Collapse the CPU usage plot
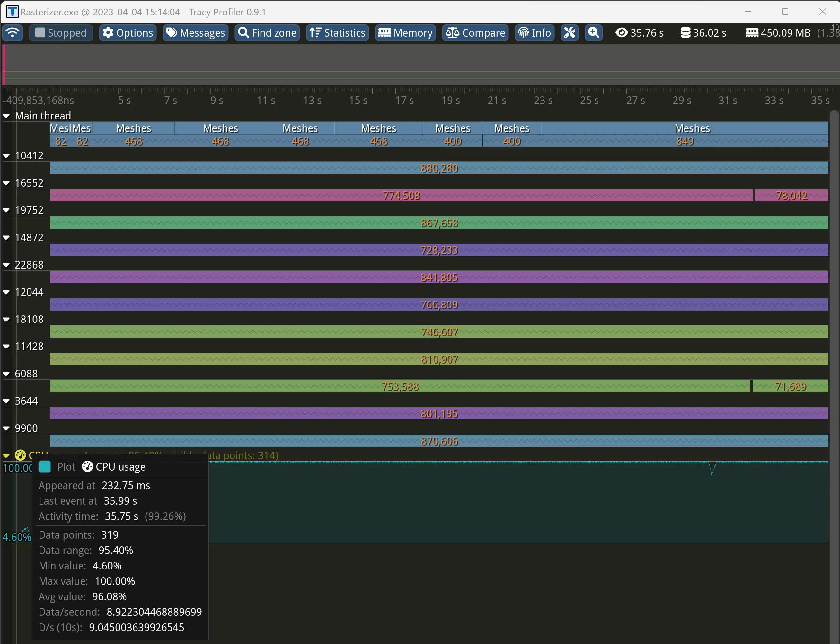This screenshot has height=644, width=840. tap(6, 455)
